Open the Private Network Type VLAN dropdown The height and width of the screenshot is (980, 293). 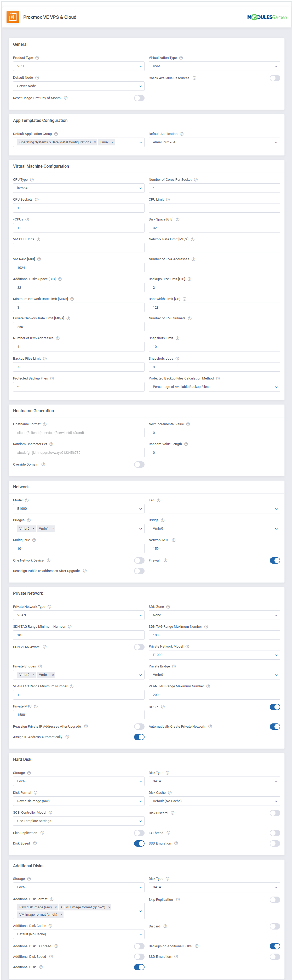click(79, 615)
